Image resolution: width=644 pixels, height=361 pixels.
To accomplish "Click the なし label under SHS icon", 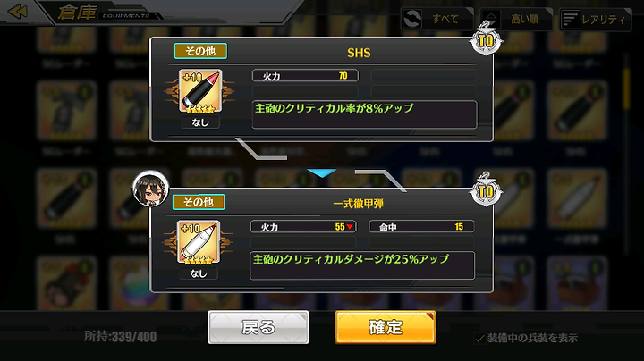I will point(200,122).
